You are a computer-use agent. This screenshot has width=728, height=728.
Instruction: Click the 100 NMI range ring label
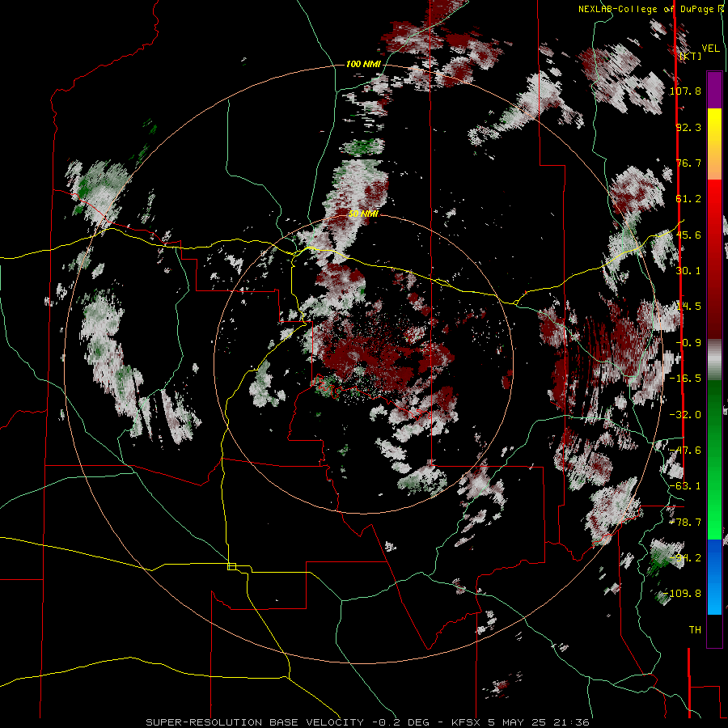tap(363, 64)
